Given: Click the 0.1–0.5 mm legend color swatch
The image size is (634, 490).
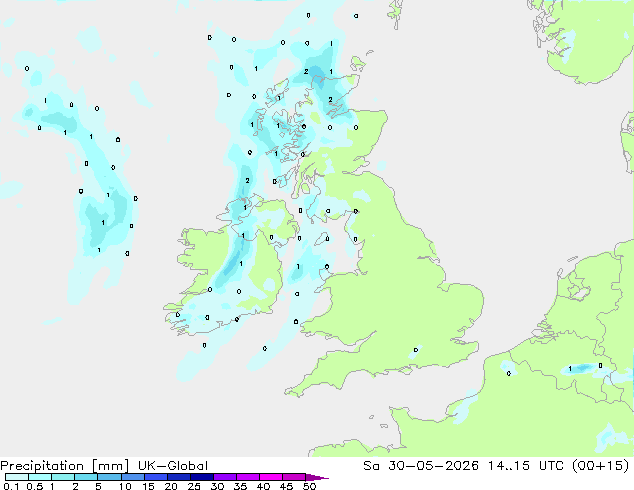Looking at the screenshot, I should [17, 477].
